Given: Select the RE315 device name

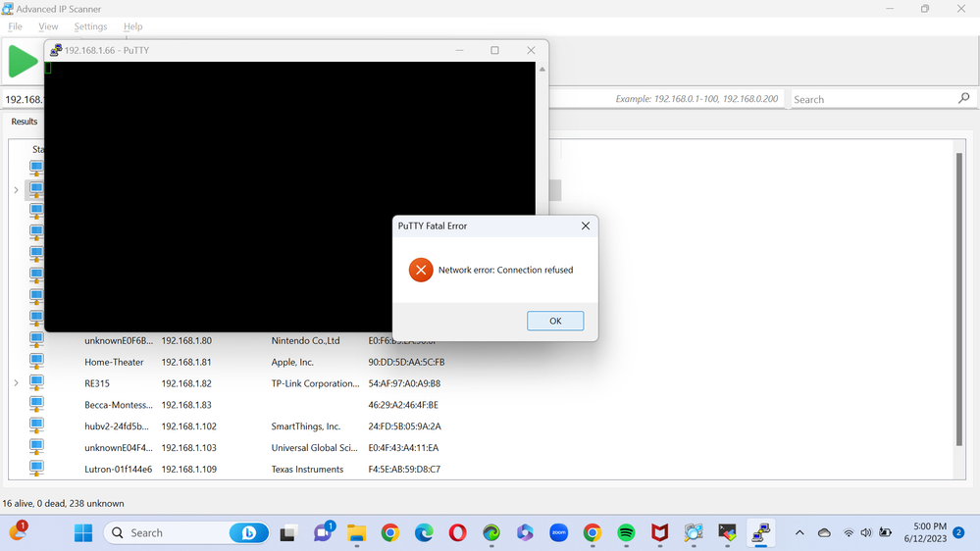Looking at the screenshot, I should (97, 383).
